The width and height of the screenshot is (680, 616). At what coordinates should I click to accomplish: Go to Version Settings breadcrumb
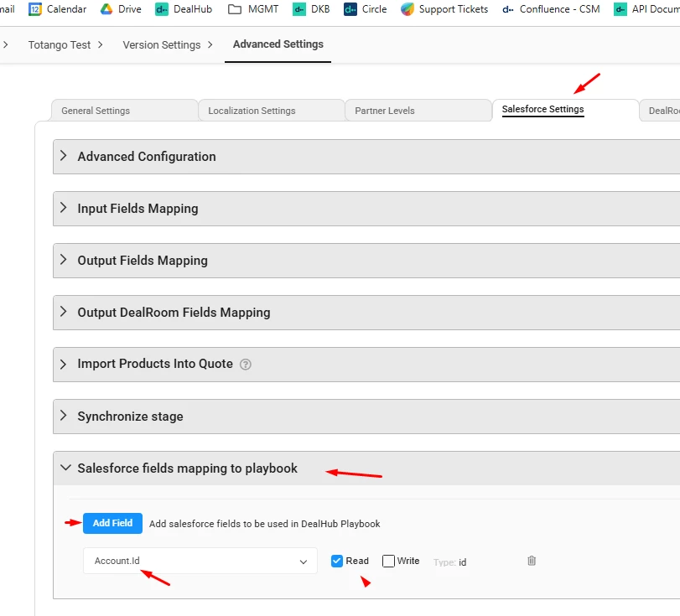[162, 45]
